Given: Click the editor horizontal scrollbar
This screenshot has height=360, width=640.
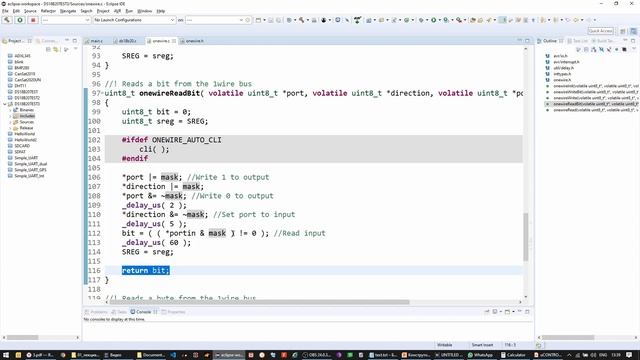Looking at the screenshot, I should [x=260, y=302].
